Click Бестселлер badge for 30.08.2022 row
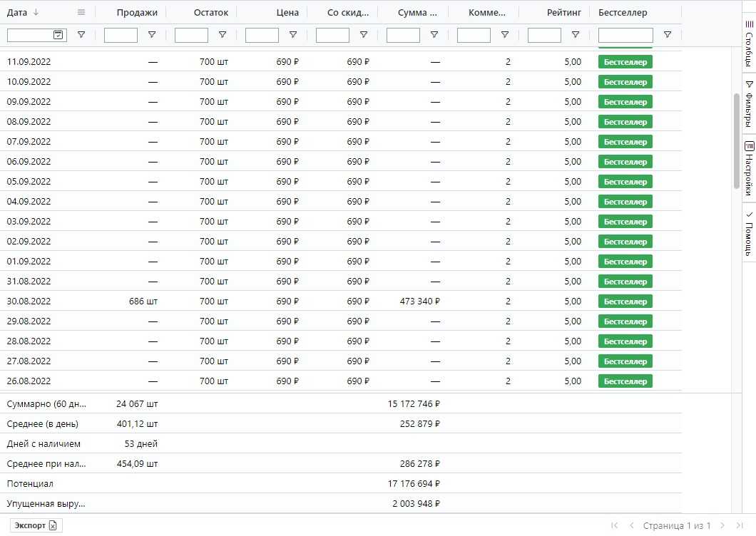The height and width of the screenshot is (536, 756). [x=625, y=301]
